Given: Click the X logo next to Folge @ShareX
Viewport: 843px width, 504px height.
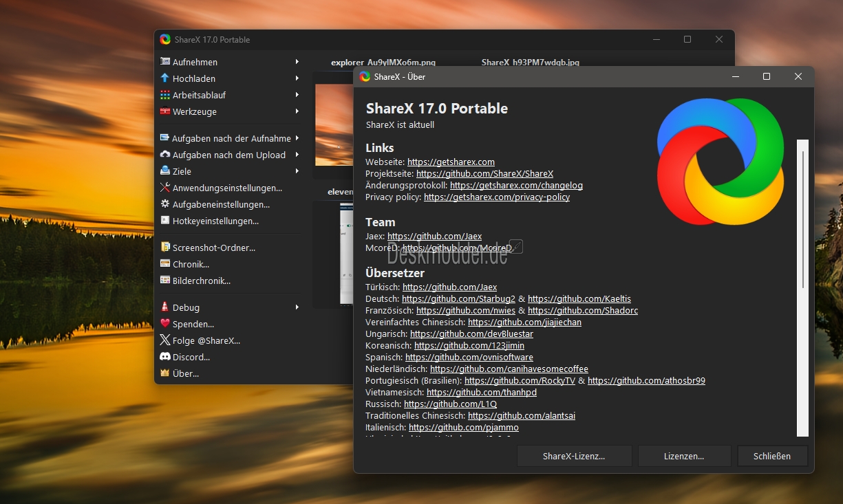Looking at the screenshot, I should (x=165, y=340).
